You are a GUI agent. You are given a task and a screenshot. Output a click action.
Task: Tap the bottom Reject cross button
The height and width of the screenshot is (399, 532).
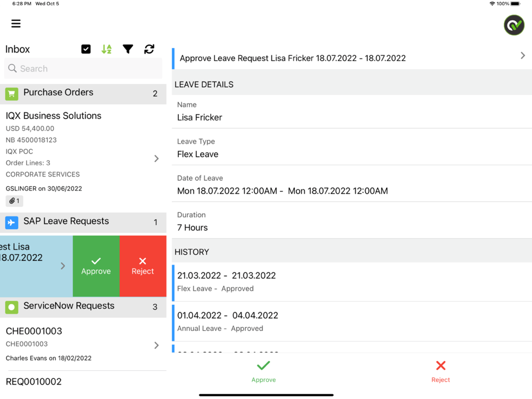pos(440,371)
